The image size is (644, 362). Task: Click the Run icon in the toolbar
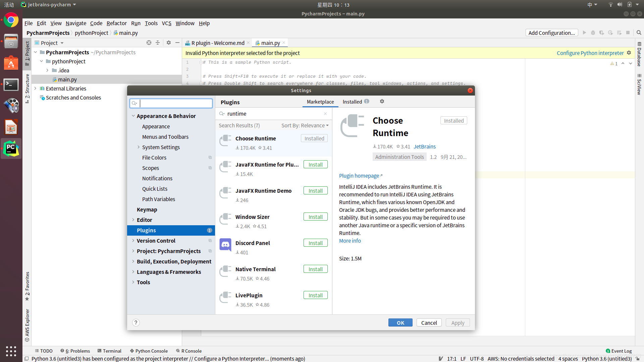(585, 33)
